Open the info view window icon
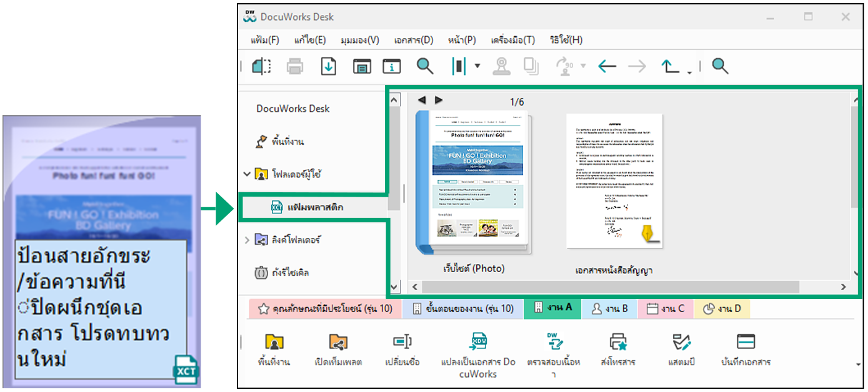 [x=392, y=66]
